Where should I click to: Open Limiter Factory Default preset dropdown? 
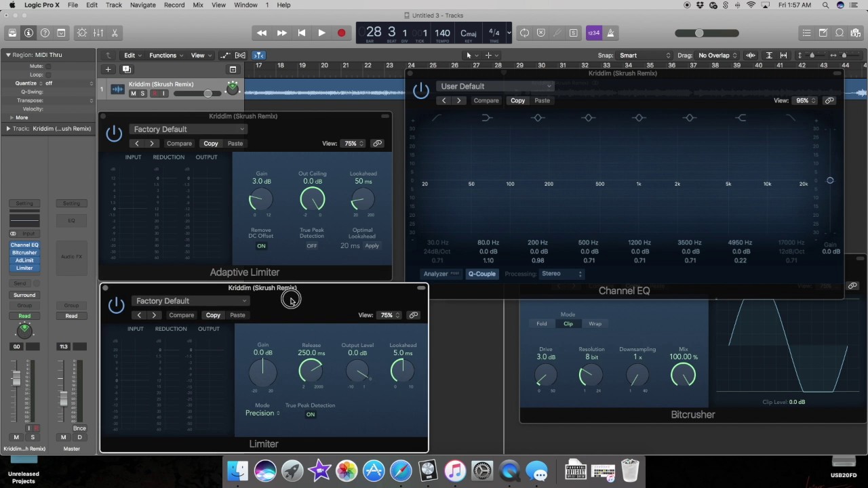pos(191,301)
